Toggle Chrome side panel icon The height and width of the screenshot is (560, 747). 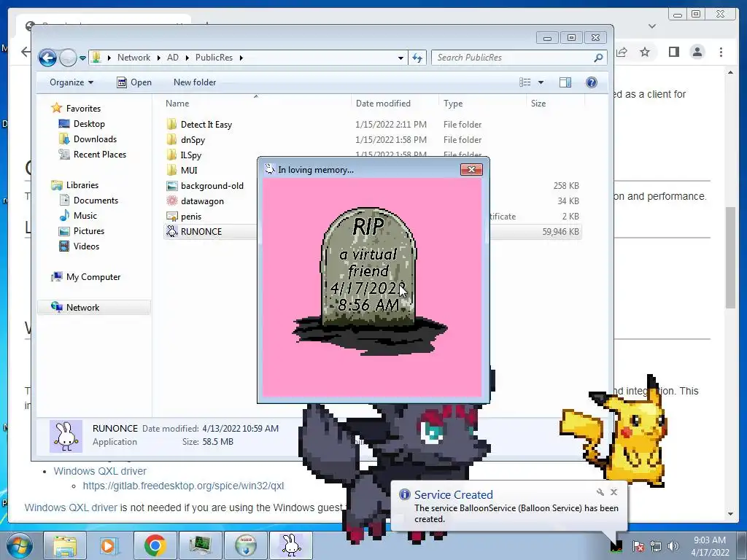pos(673,52)
